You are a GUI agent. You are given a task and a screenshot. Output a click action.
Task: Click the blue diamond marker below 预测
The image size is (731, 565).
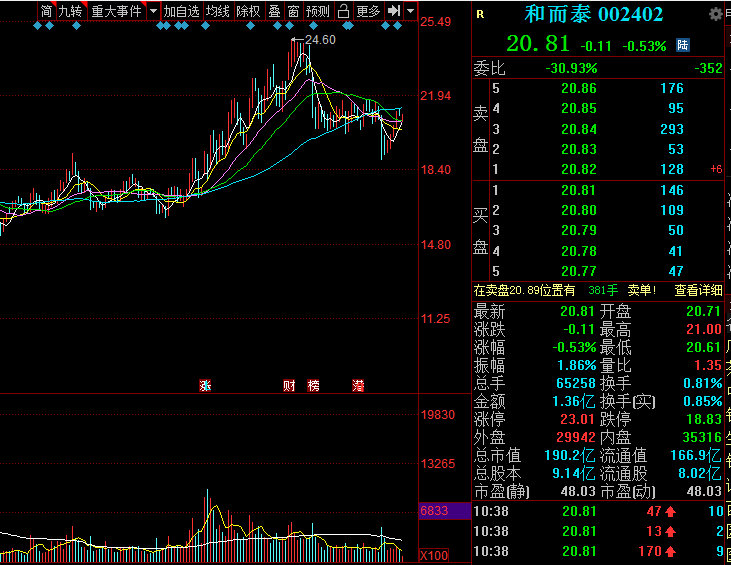(x=313, y=26)
